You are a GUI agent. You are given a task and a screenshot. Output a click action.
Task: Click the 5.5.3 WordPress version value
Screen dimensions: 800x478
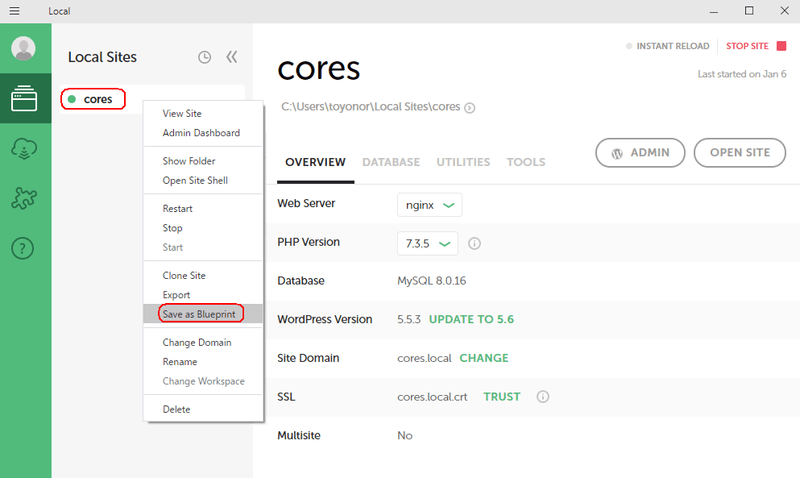[409, 319]
